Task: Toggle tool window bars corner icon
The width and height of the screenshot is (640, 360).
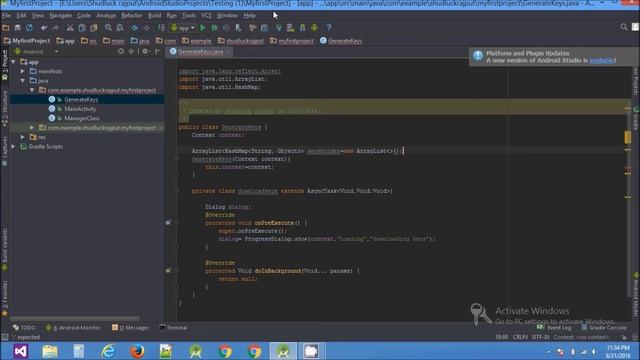Action: point(4,337)
